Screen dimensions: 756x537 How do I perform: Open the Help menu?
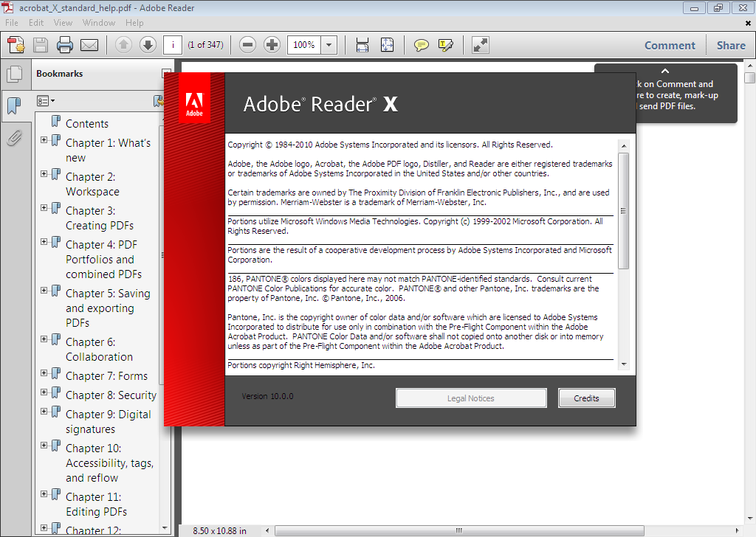point(137,23)
